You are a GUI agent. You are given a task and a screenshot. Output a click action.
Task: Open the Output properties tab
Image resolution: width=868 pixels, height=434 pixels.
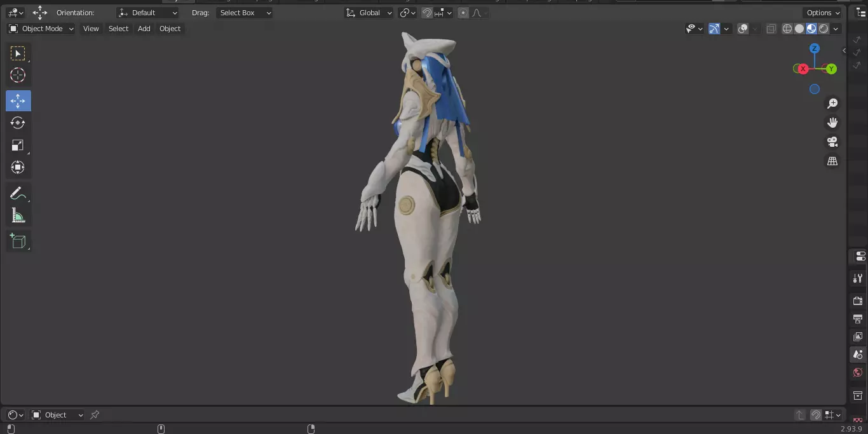[858, 318]
